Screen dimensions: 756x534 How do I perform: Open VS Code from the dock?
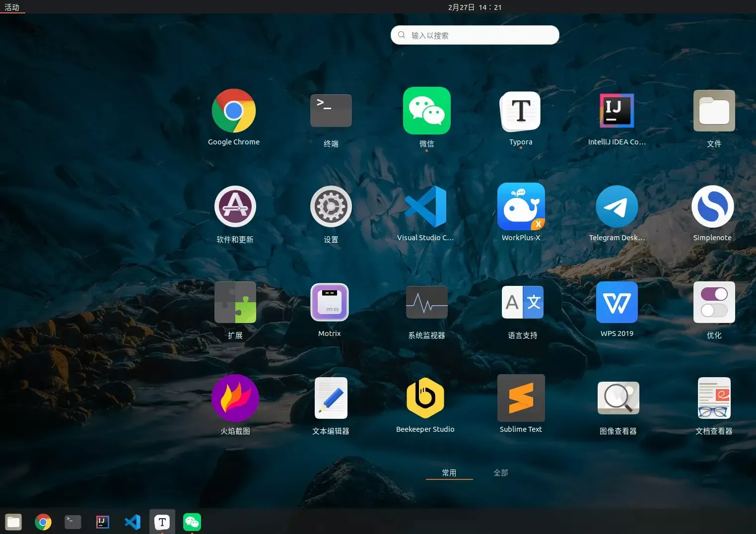[133, 522]
